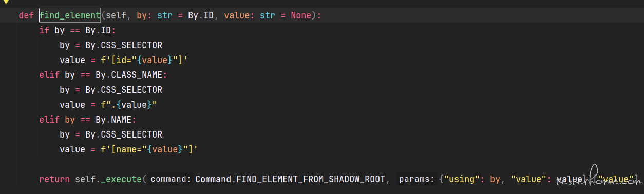Click the find_element function name
The width and height of the screenshot is (644, 194).
(70, 15)
